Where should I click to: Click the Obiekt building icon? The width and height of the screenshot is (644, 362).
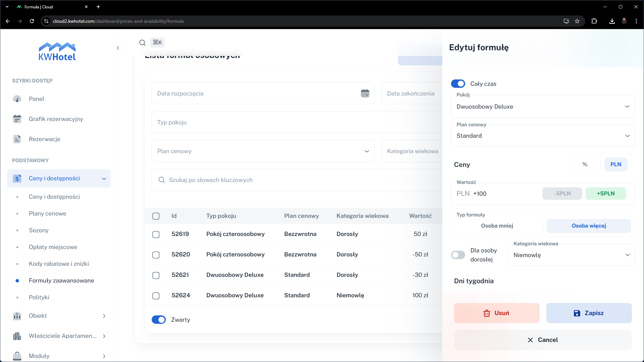17,316
